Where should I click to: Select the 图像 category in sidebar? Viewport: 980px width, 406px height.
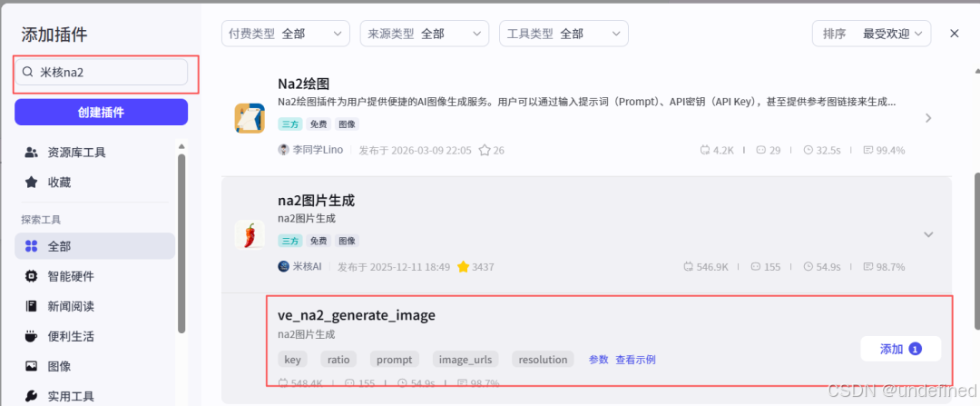point(95,367)
